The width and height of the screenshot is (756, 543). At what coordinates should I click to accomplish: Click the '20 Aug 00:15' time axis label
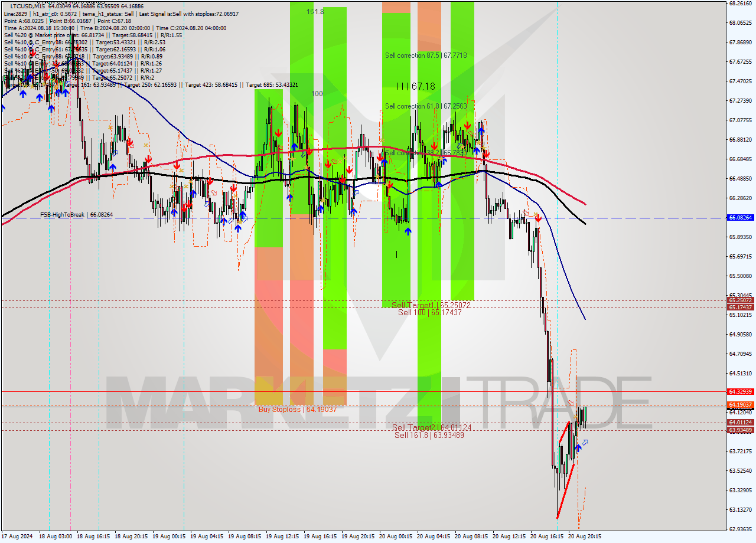click(396, 537)
